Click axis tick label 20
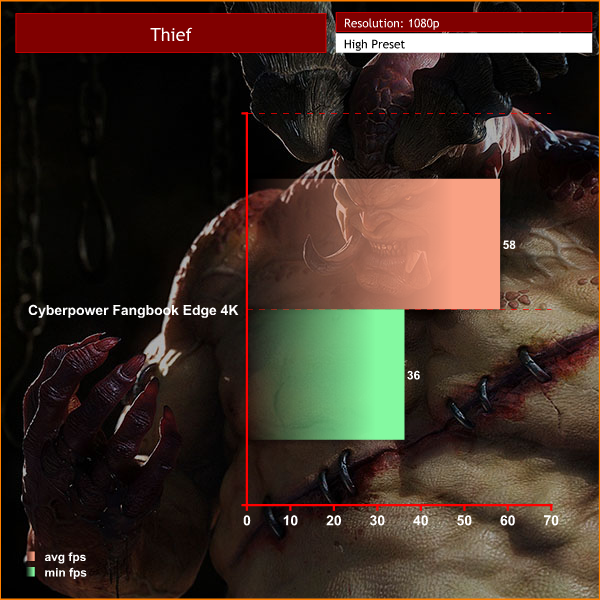 (334, 520)
